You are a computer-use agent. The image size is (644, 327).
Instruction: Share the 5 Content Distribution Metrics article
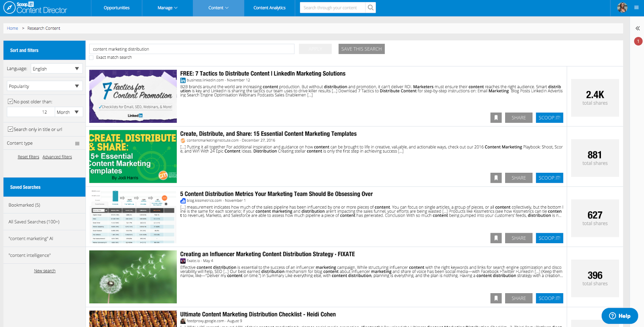coord(519,238)
